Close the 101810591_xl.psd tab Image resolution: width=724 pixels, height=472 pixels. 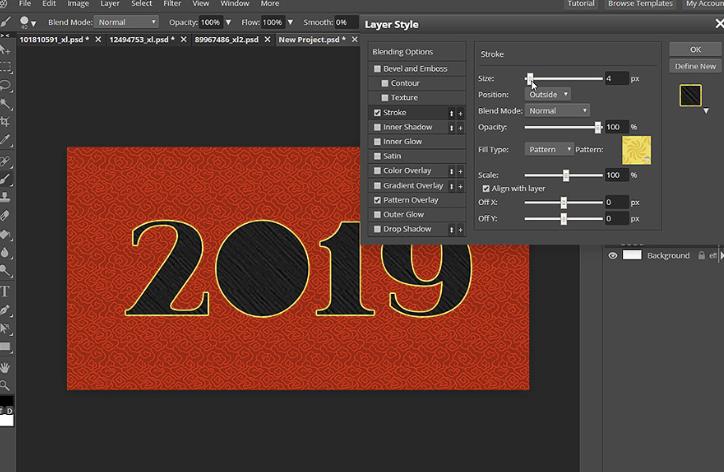tap(98, 40)
